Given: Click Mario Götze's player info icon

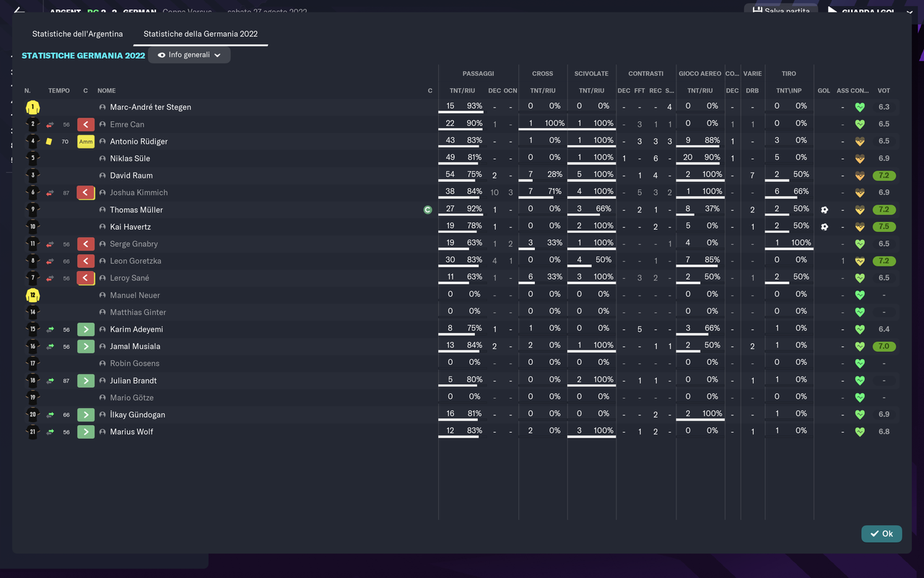Looking at the screenshot, I should coord(103,398).
